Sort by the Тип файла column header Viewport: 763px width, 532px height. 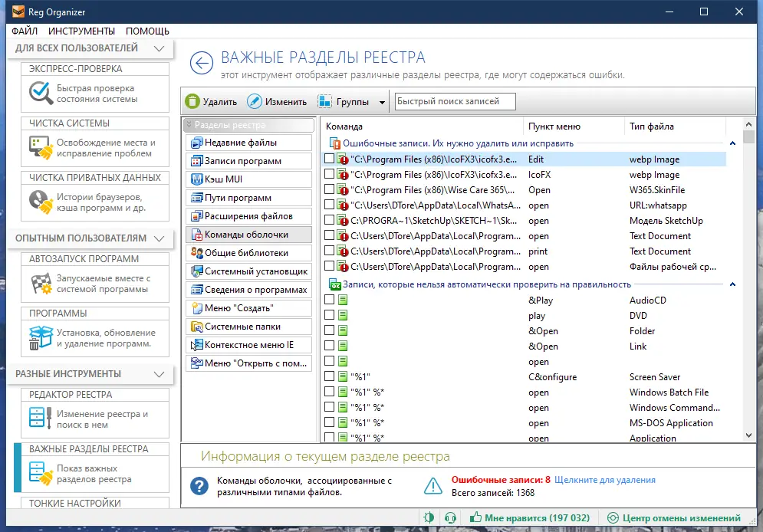(x=675, y=126)
